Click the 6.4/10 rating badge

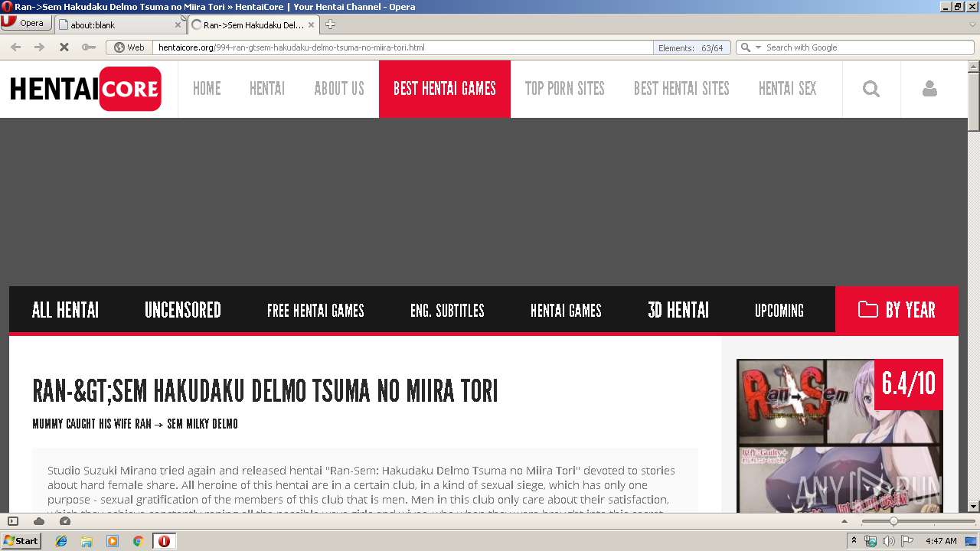[909, 384]
